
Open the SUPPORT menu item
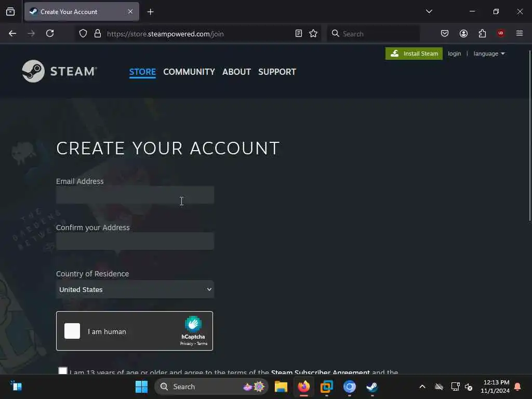tap(277, 72)
